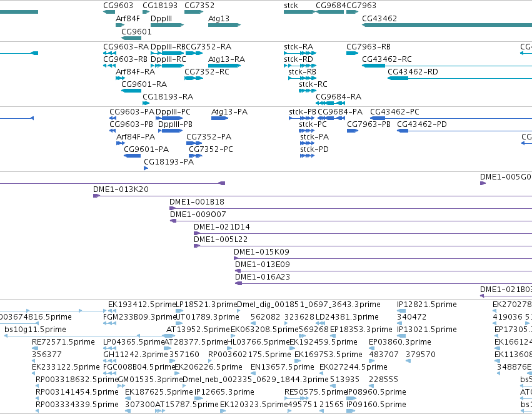Click transcript CG43462-RC
This screenshot has width=532, height=414.
(447, 66)
